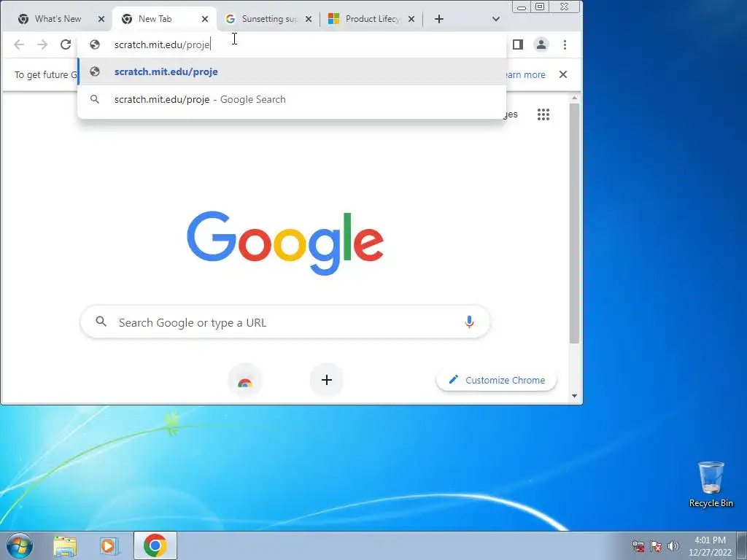Switch to the Product Lifecycle tab

coord(371,19)
